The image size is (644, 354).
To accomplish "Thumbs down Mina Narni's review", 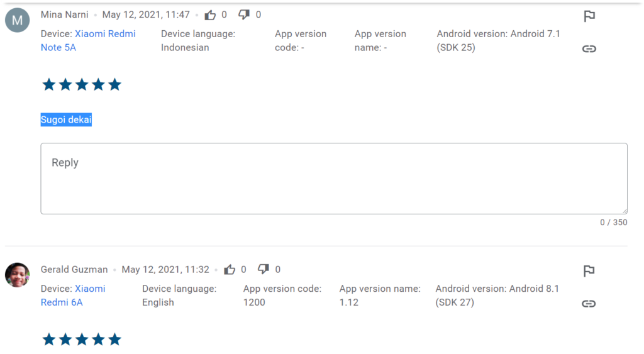I will point(245,14).
